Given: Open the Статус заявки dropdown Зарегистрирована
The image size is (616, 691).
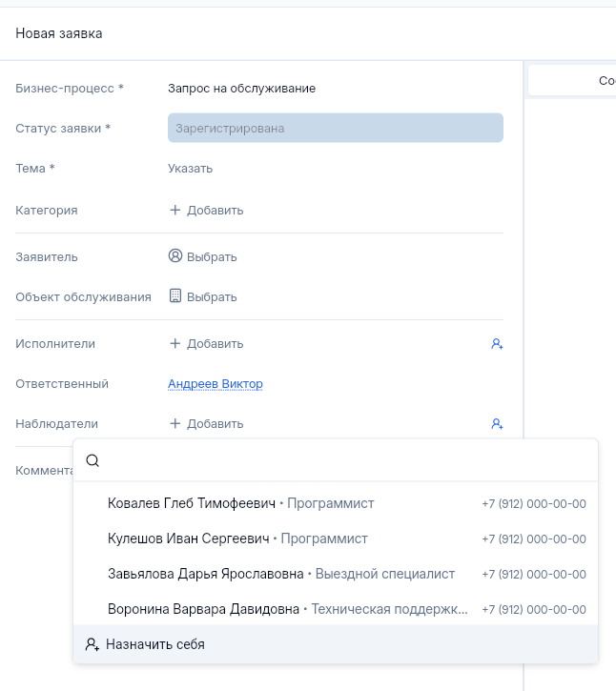Looking at the screenshot, I should click(x=335, y=128).
